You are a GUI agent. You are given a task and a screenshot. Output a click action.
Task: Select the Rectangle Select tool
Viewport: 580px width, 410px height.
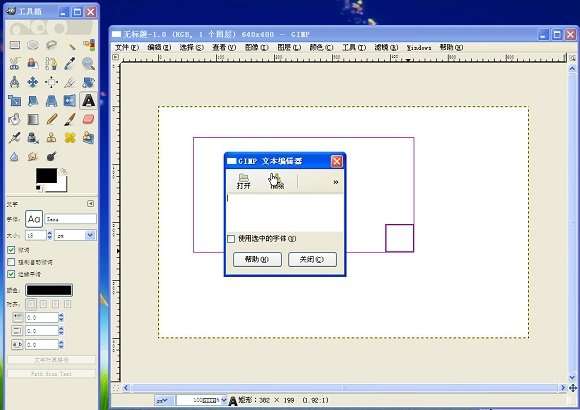tap(14, 45)
